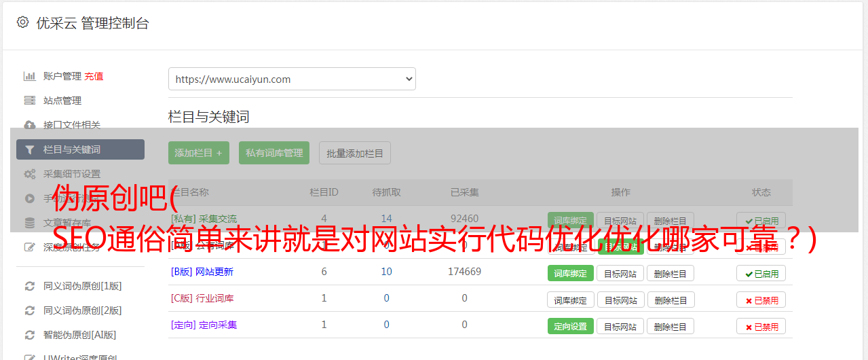Click 删除栏目 in 行业词库 row

click(x=671, y=300)
